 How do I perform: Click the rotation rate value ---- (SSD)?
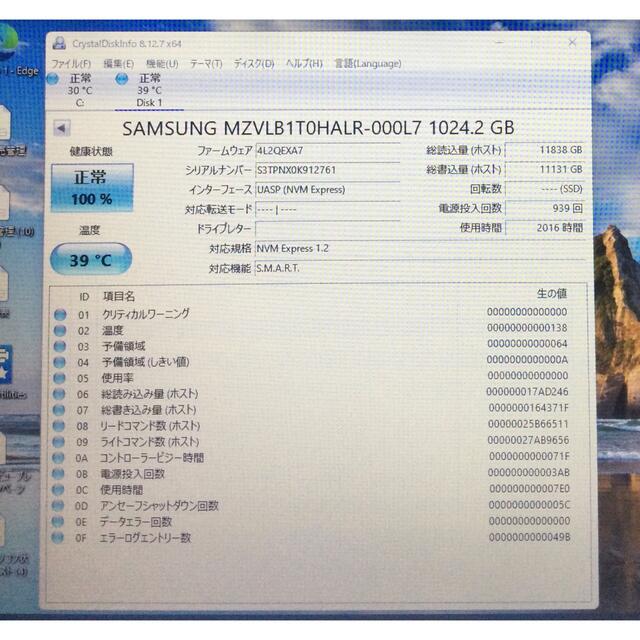click(545, 189)
